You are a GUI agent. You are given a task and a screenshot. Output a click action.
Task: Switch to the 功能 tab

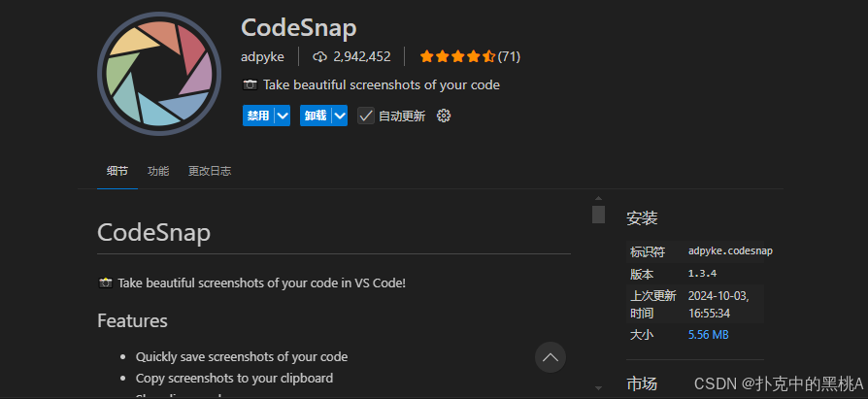click(158, 171)
